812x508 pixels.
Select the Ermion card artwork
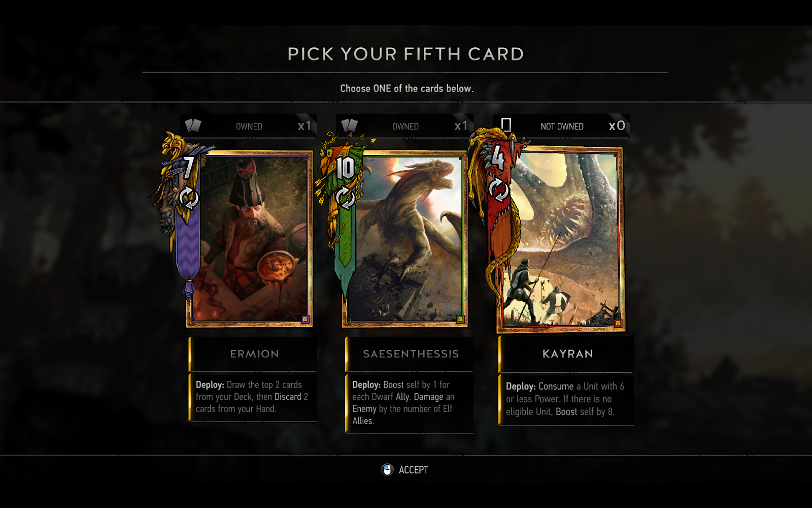(249, 239)
